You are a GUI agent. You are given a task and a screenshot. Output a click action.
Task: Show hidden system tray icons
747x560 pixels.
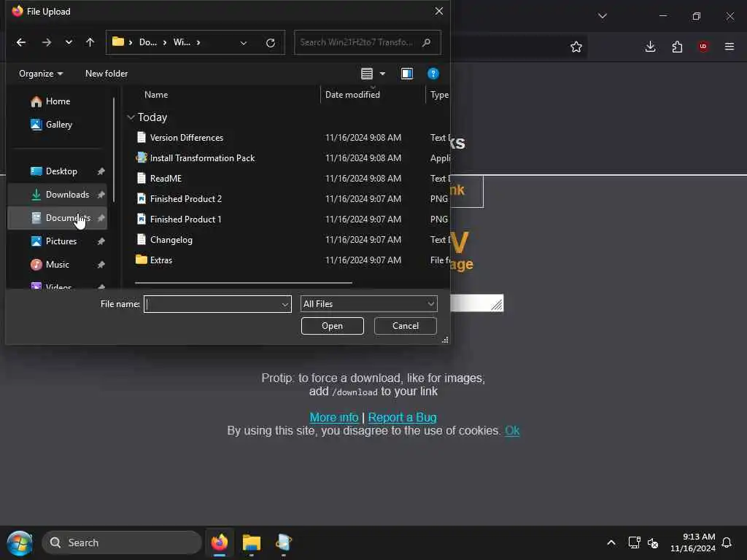(x=611, y=542)
